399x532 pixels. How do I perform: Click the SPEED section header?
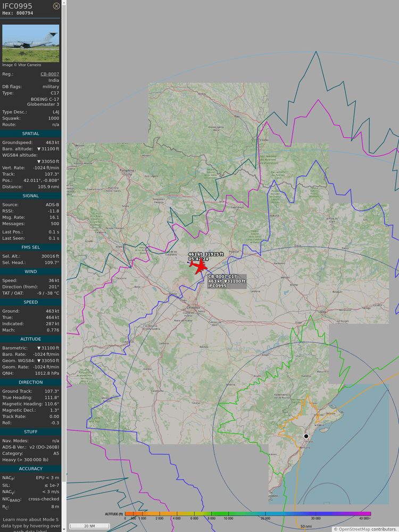click(30, 302)
